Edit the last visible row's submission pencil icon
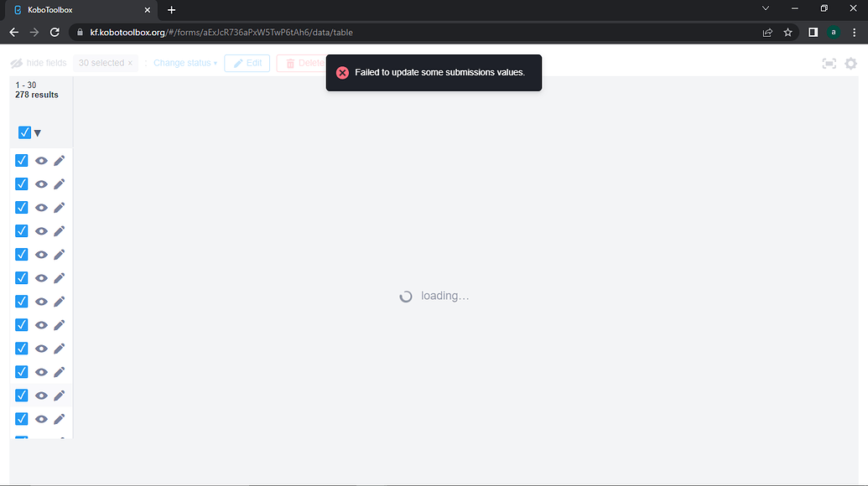Viewport: 868px width, 486px height. [x=59, y=418]
